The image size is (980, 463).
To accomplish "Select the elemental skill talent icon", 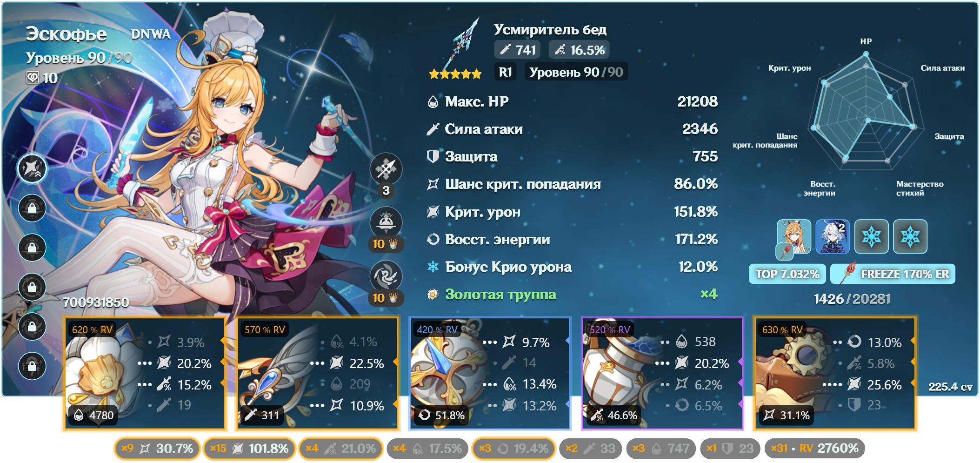I will tap(386, 222).
